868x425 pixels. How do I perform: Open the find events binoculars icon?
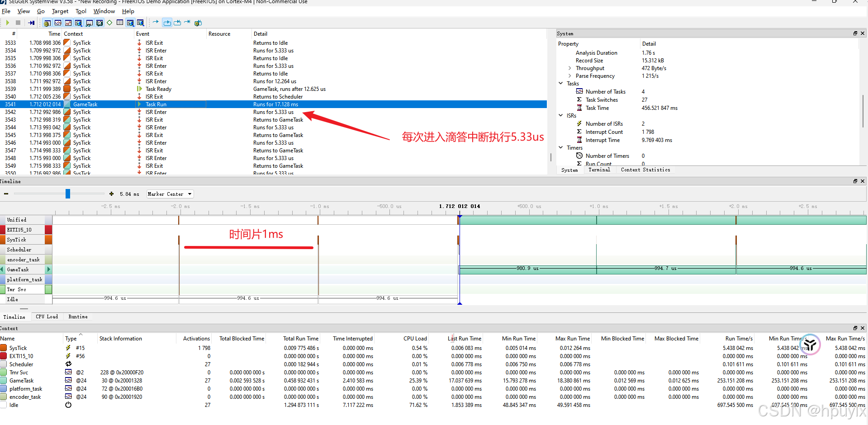click(x=90, y=23)
